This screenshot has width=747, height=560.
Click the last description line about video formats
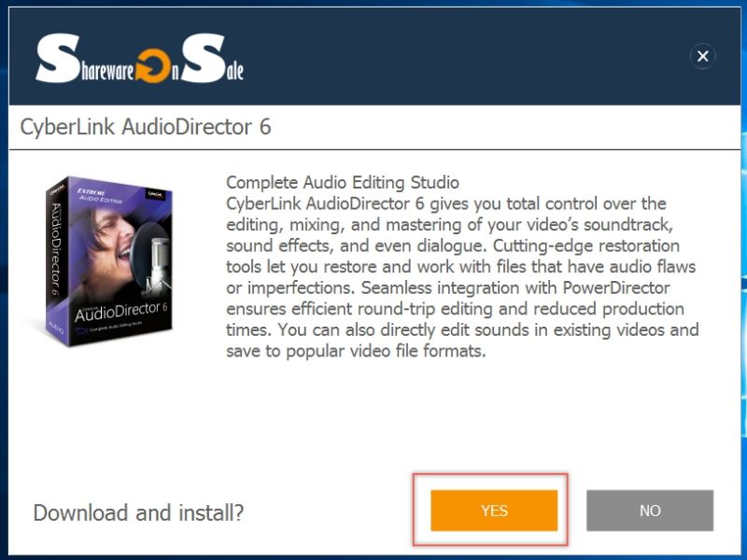356,352
